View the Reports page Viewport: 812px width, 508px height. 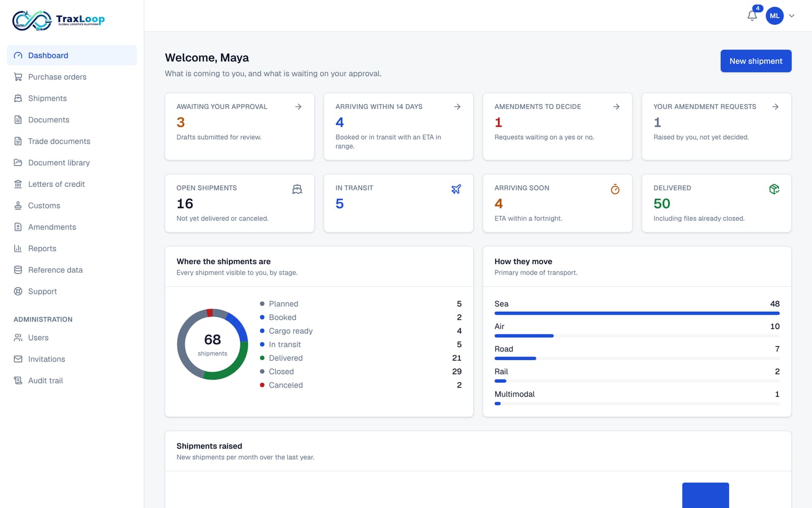tap(72, 248)
